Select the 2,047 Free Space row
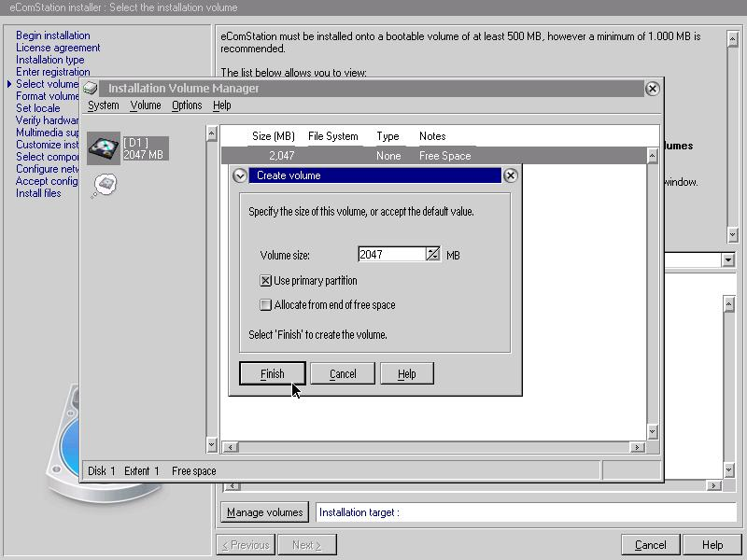This screenshot has width=747, height=560. [433, 156]
